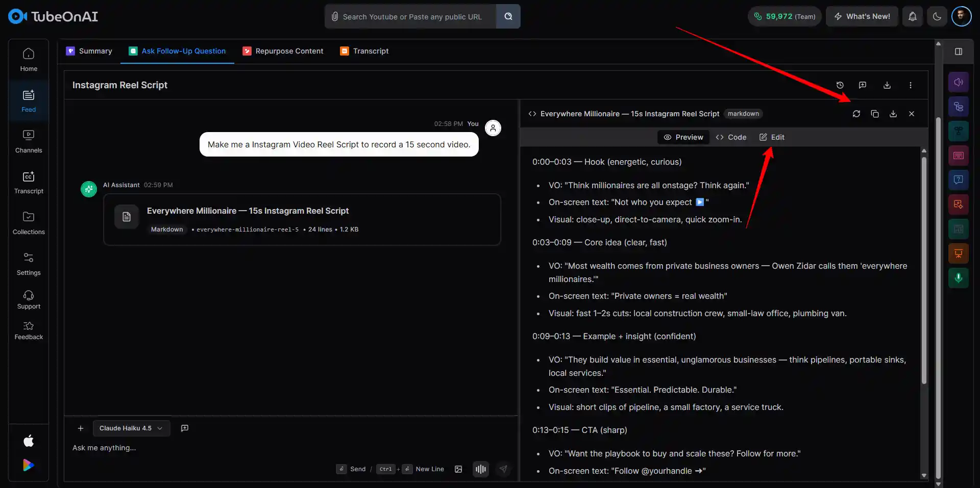Open Support in sidebar
Screen dimensions: 980x488
click(x=29, y=300)
